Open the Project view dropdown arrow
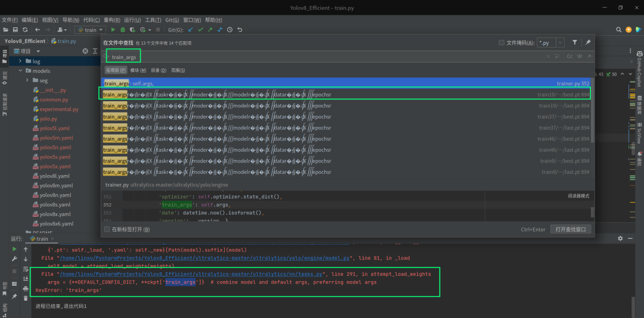This screenshot has width=644, height=318. point(38,51)
